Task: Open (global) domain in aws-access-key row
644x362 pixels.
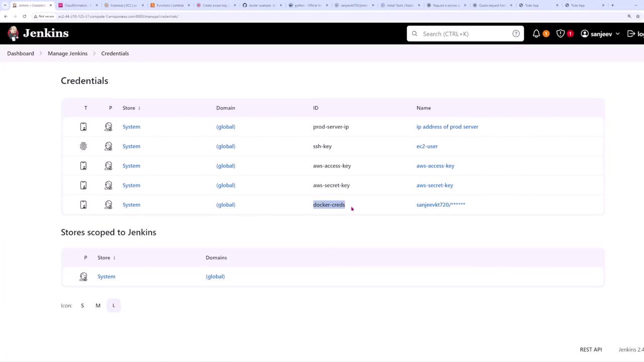Action: 226,166
